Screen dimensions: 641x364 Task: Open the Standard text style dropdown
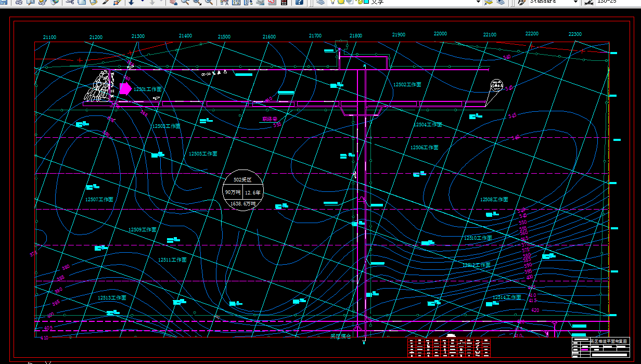[x=575, y=2]
